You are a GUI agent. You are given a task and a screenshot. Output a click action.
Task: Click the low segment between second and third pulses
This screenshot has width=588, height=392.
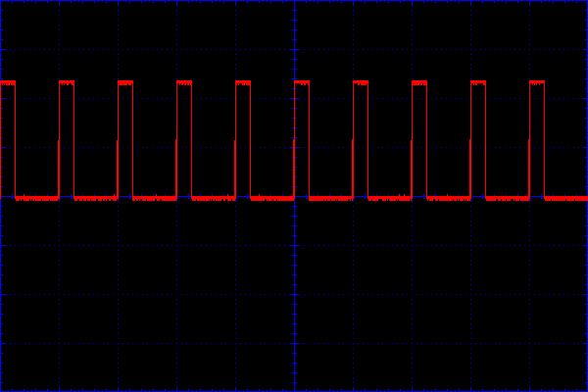click(96, 198)
